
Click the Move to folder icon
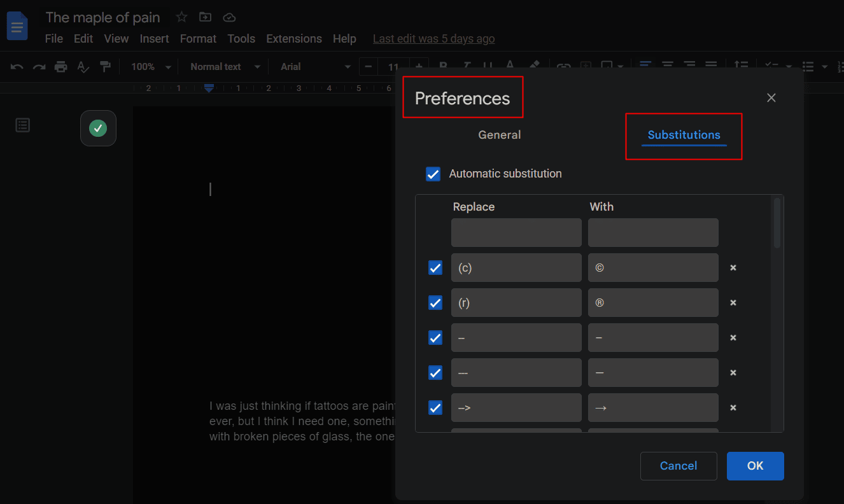click(x=205, y=17)
